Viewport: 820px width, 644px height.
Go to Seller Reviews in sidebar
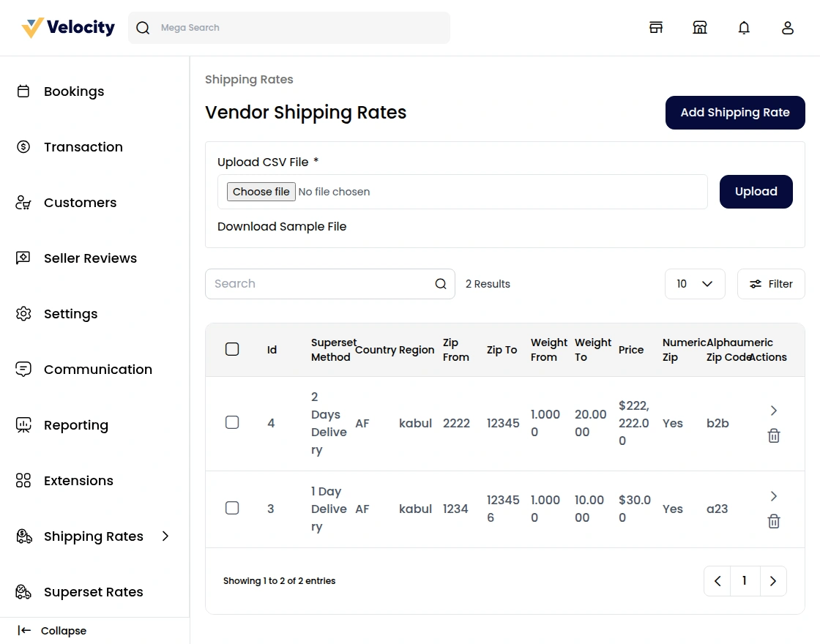tap(90, 258)
